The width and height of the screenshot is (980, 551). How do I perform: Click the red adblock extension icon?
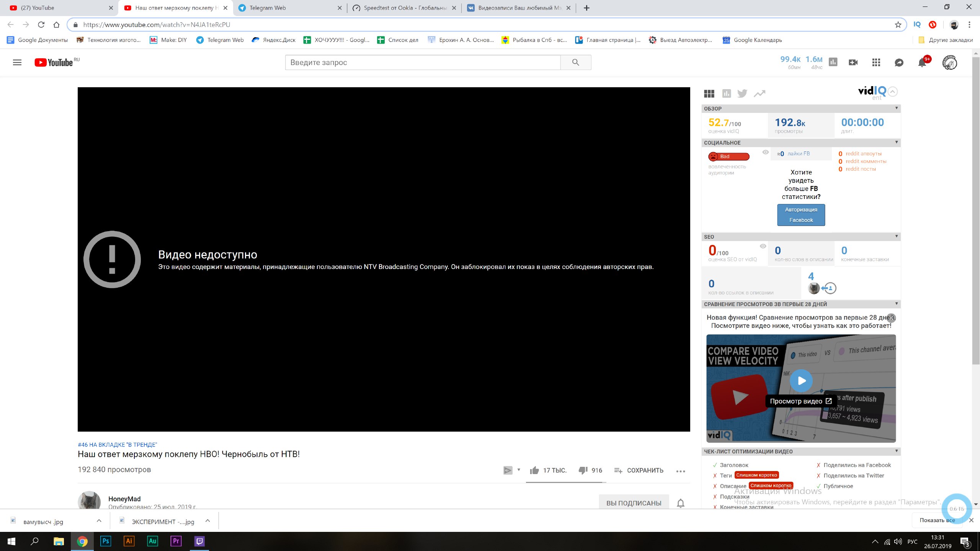tap(933, 24)
